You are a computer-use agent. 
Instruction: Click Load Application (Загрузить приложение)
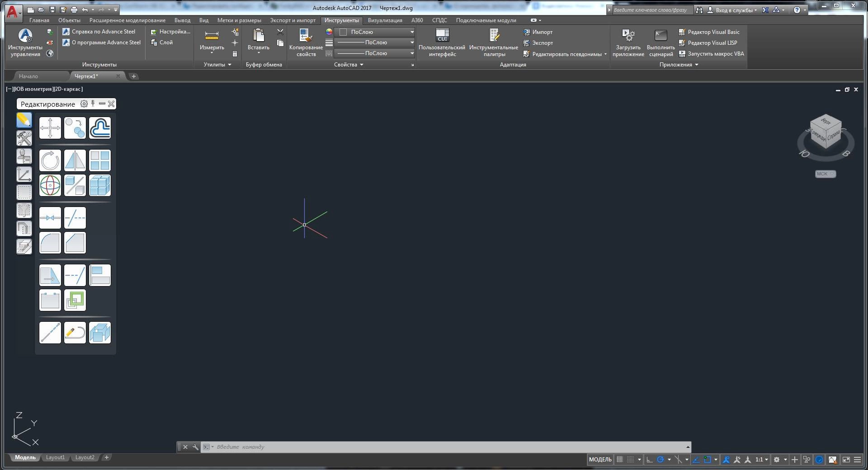[628, 42]
